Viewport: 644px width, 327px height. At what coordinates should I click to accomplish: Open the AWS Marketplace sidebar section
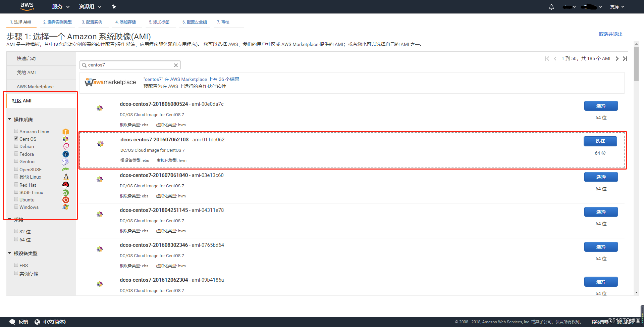tap(41, 87)
